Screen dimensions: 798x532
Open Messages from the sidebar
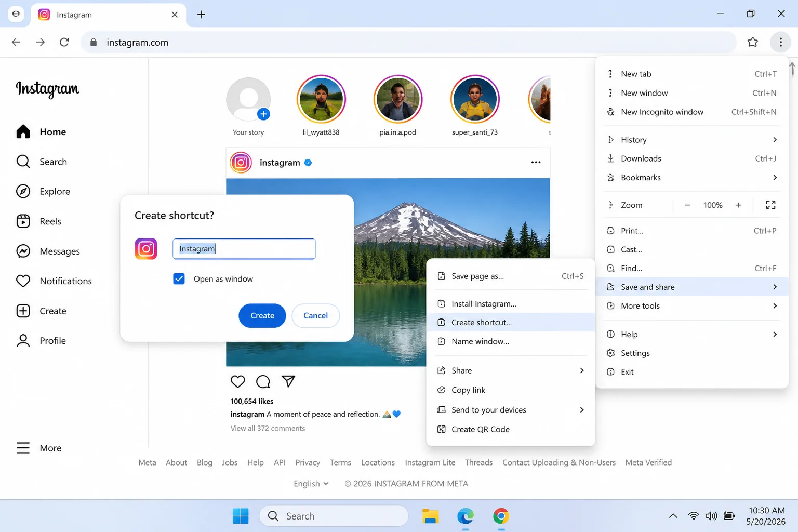(48, 251)
